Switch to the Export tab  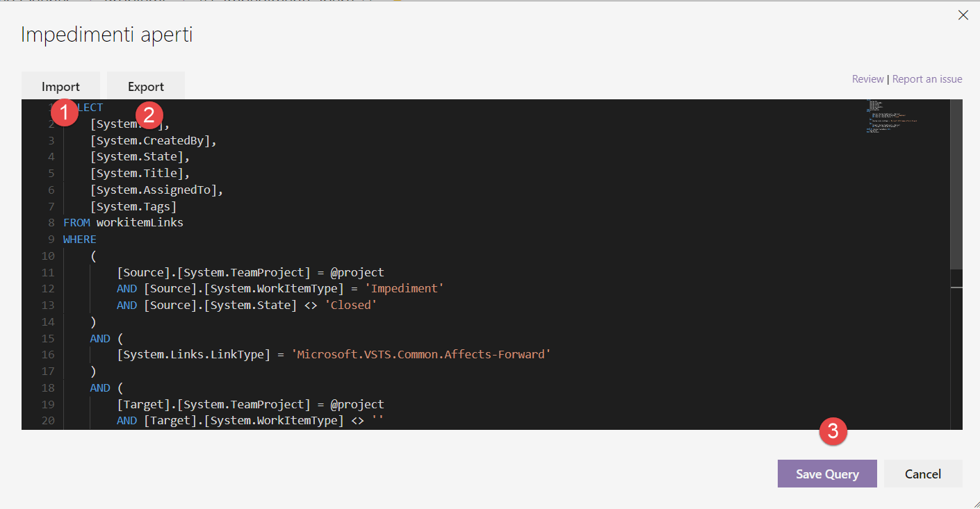tap(145, 86)
